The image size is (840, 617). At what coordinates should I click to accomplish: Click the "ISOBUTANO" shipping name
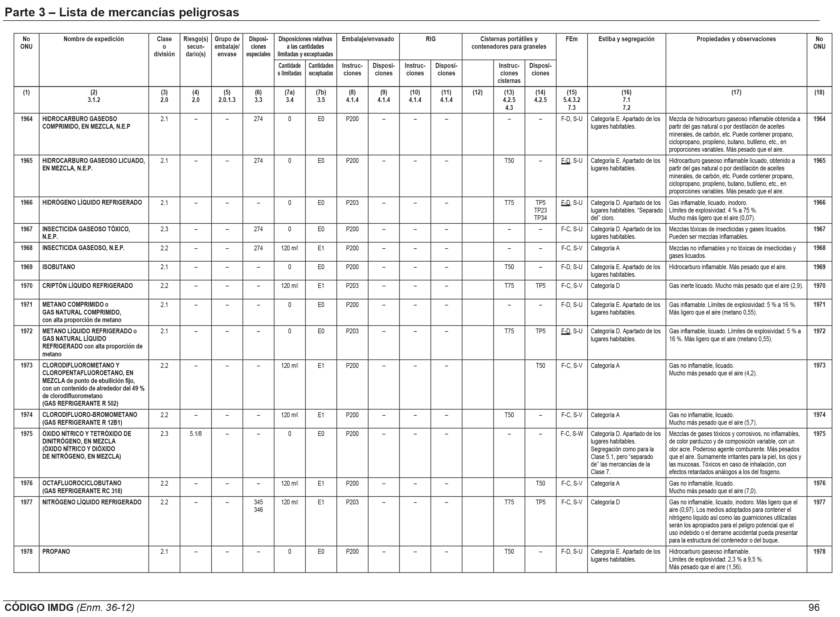click(x=59, y=267)
